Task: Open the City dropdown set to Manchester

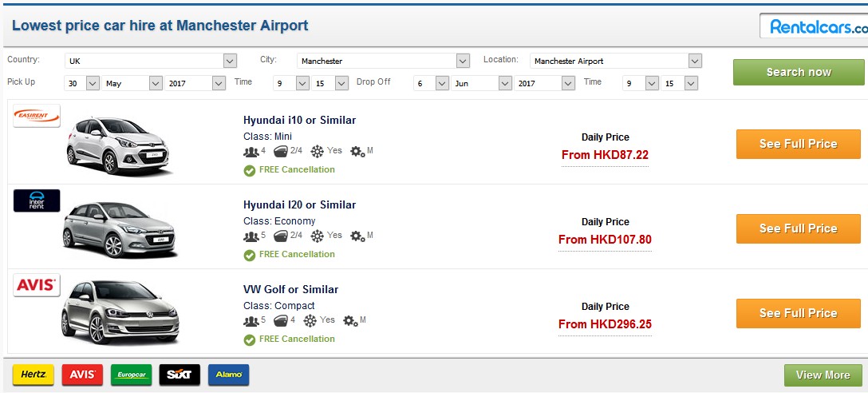Action: (x=383, y=61)
